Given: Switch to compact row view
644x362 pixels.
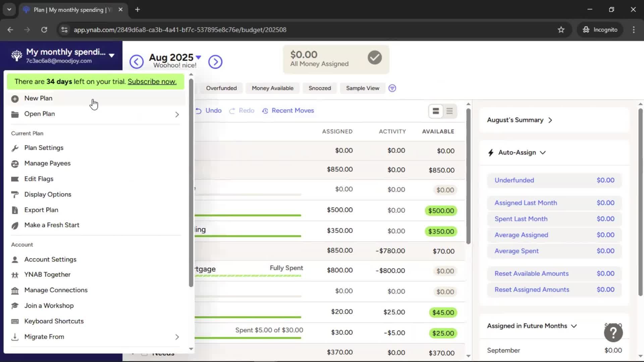Looking at the screenshot, I should pos(449,111).
